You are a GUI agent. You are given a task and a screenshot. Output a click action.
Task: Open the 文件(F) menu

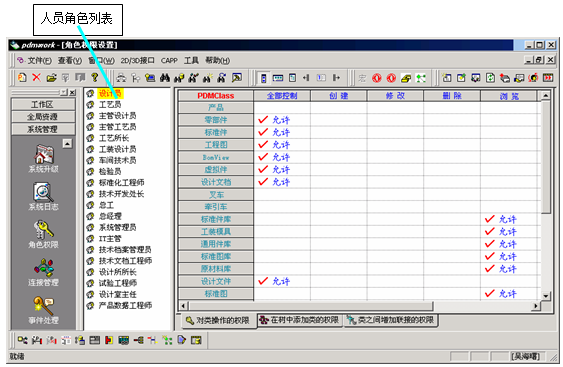click(x=39, y=61)
